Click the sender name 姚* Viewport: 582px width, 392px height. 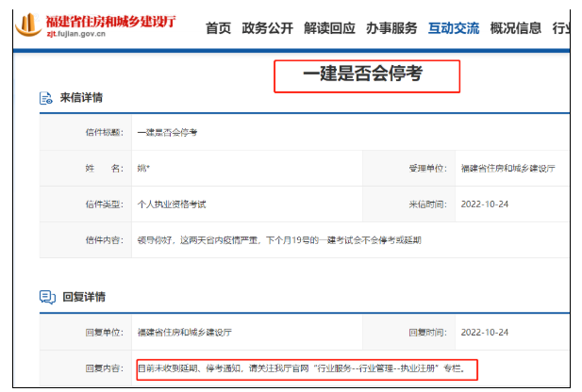pos(143,169)
